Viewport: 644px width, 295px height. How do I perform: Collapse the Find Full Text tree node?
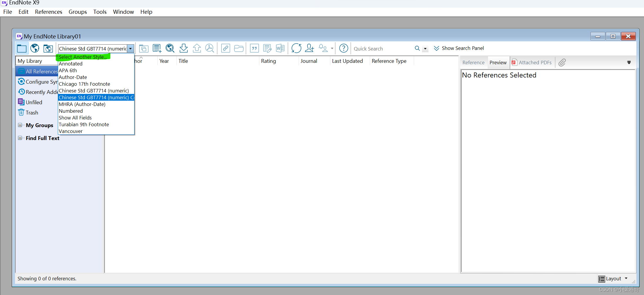(20, 138)
